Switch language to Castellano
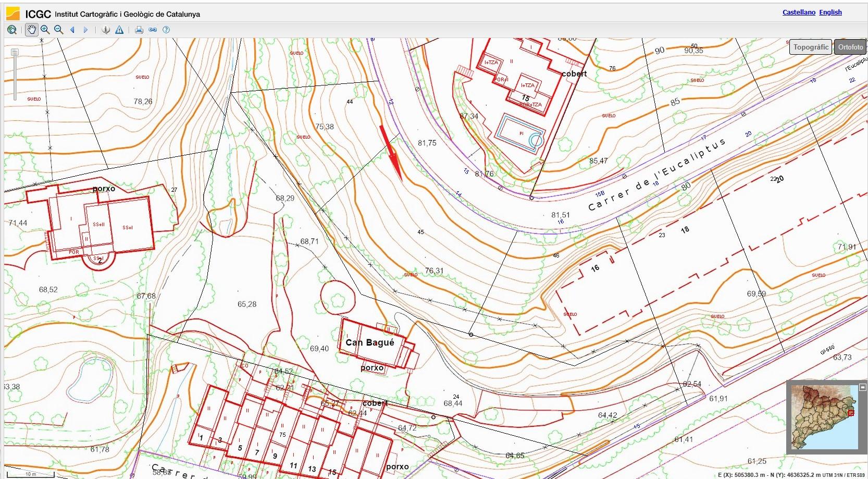The width and height of the screenshot is (868, 479). click(799, 12)
